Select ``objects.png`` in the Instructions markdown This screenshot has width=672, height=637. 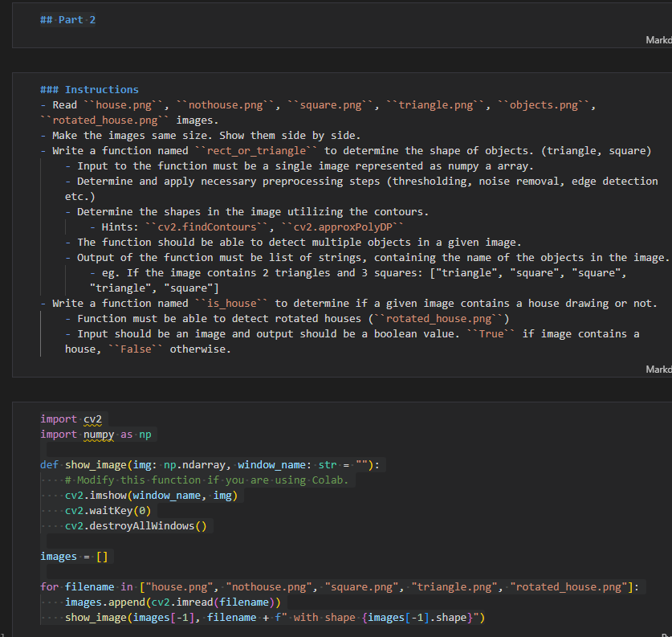coord(544,105)
